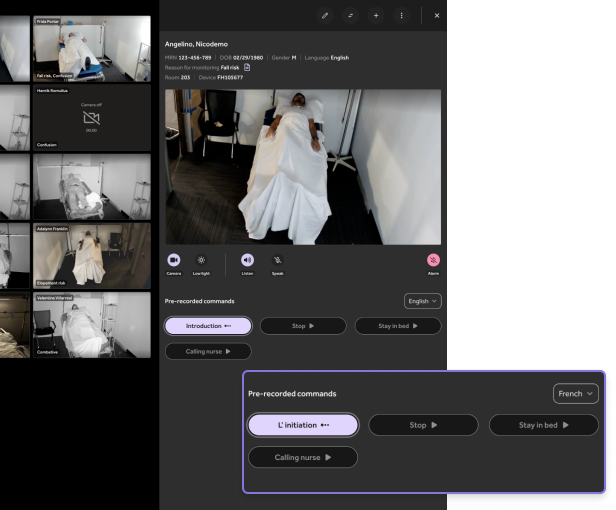Image resolution: width=616 pixels, height=510 pixels.
Task: Click the Confusion label on Henrik Romulus tile
Action: [x=47, y=145]
